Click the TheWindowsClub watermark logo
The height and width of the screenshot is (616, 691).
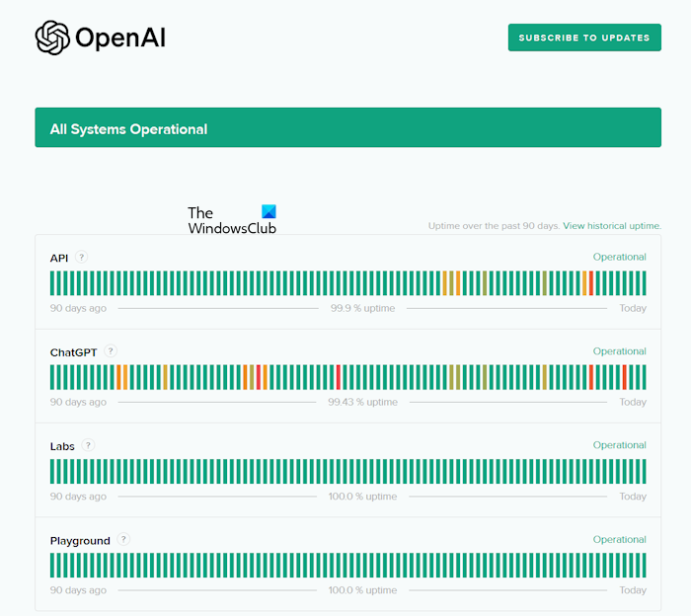click(233, 220)
